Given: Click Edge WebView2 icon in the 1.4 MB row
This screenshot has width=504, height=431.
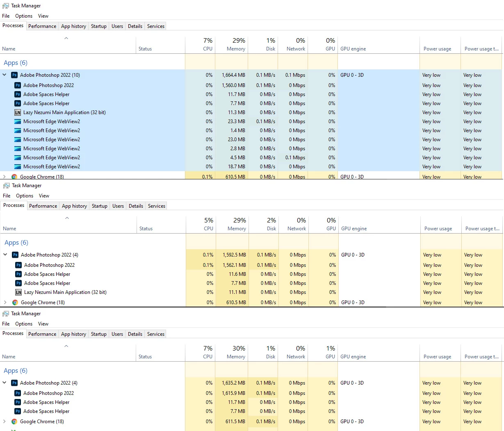Looking at the screenshot, I should tap(18, 131).
